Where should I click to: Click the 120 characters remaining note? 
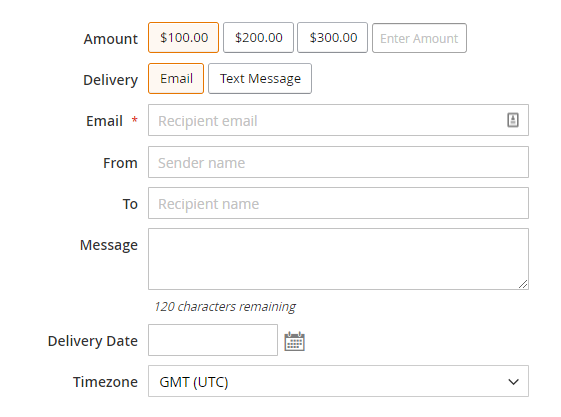(225, 306)
